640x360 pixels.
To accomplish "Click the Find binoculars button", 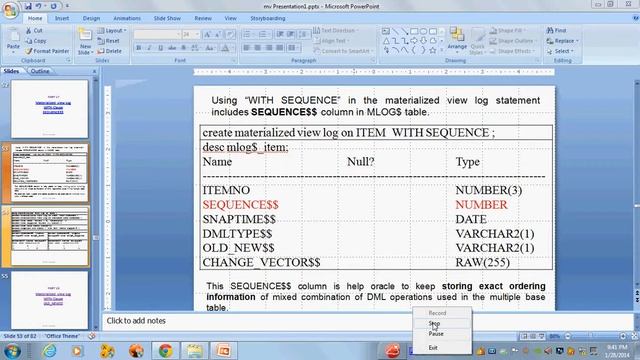I will pyautogui.click(x=556, y=31).
